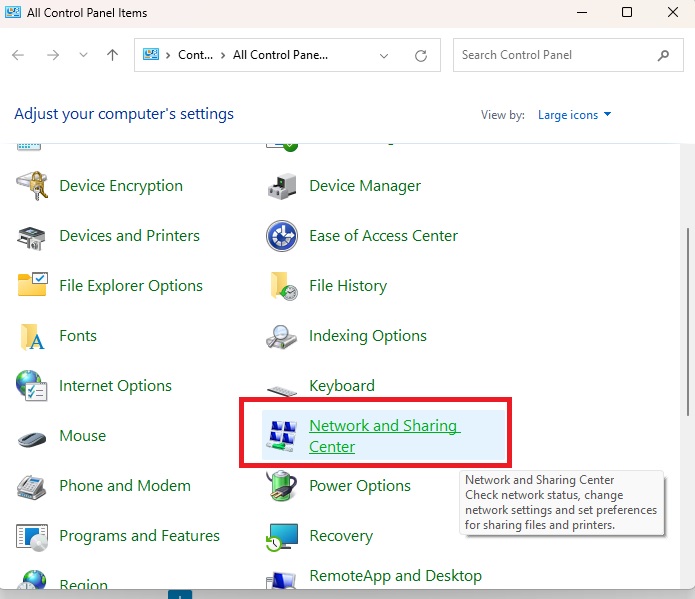The image size is (695, 599).
Task: Click the vertical scrollbar thumb
Action: [x=687, y=322]
